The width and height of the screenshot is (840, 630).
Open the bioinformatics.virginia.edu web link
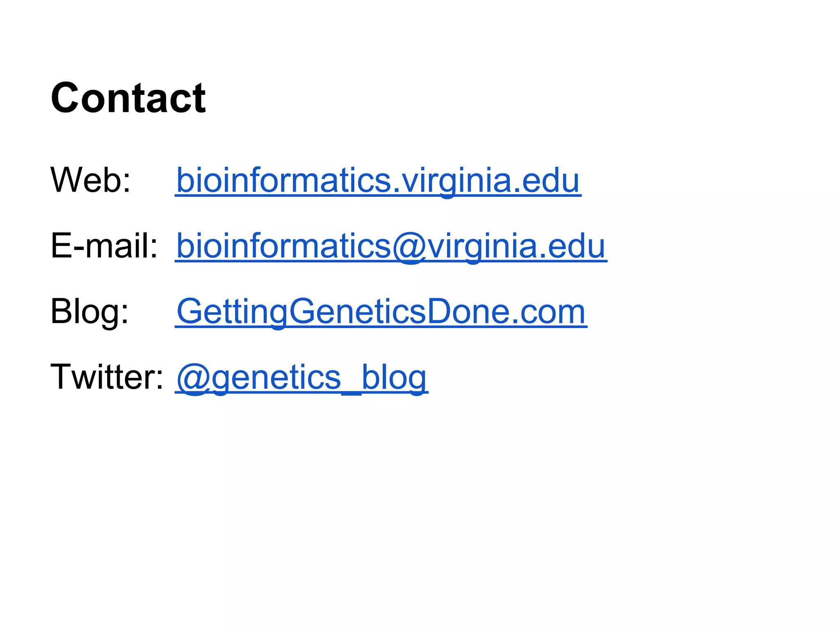coord(377,180)
